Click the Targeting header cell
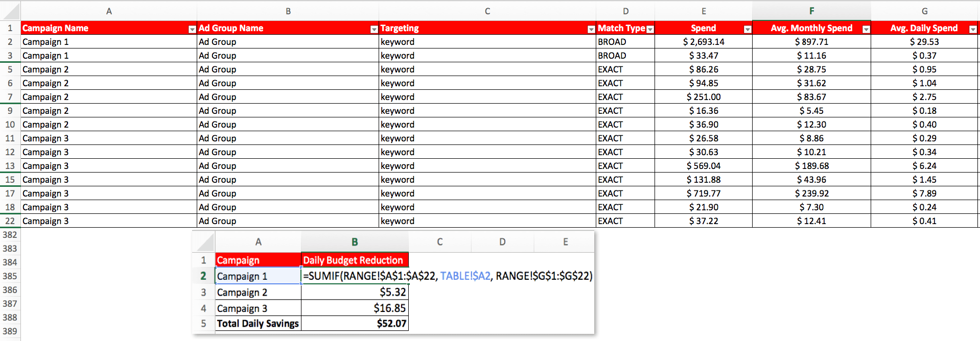Screen dimensions: 980x341 point(487,28)
